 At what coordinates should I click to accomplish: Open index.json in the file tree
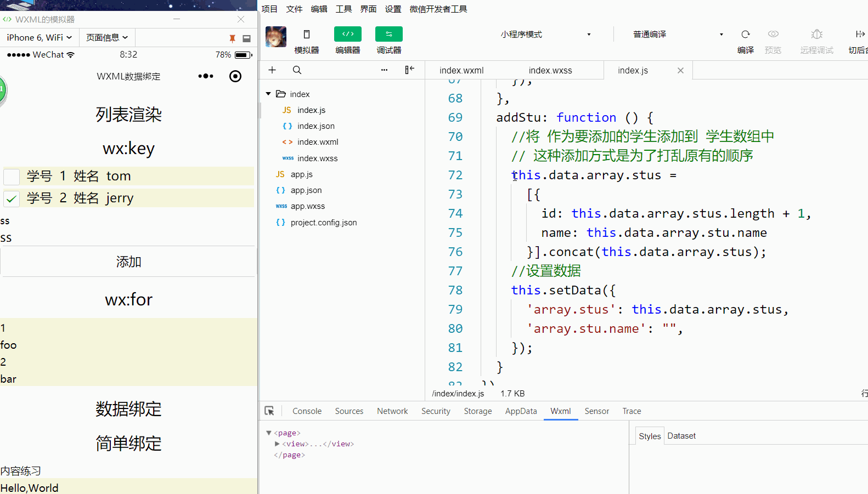pos(315,126)
